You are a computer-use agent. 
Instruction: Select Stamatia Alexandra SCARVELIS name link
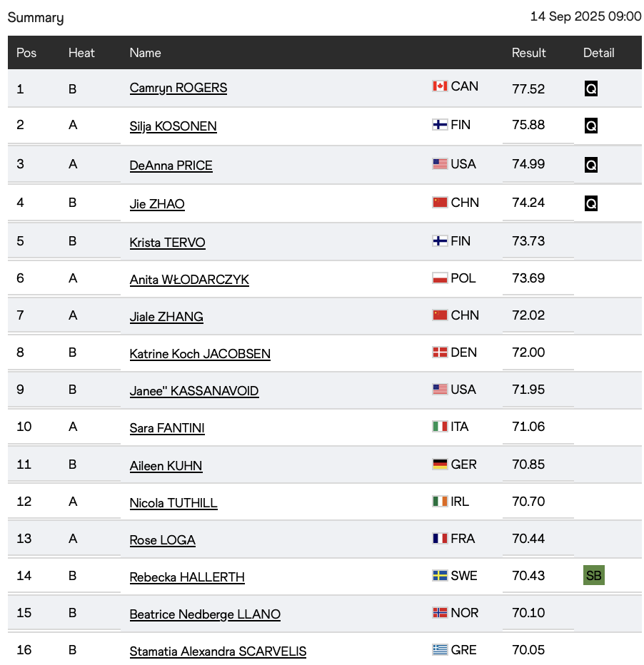tap(218, 651)
